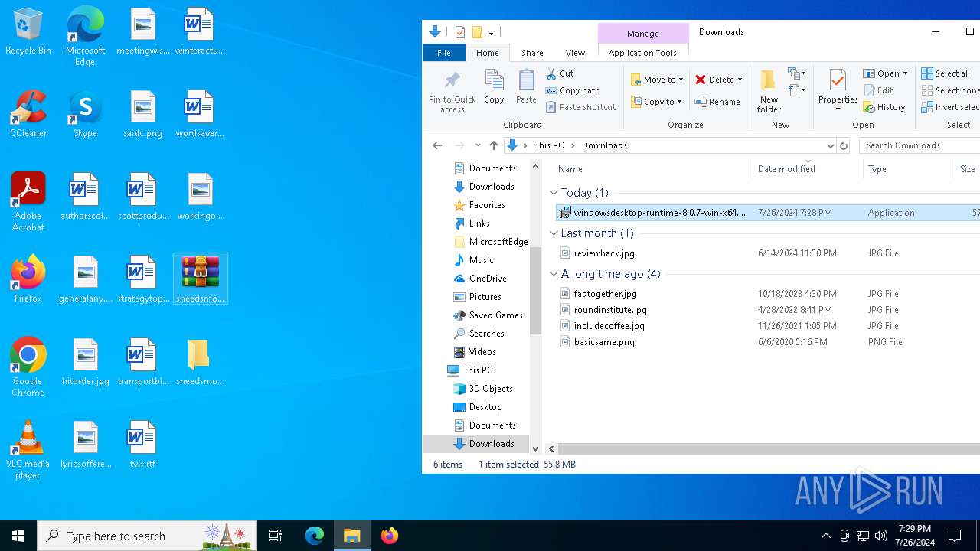
Task: Show hidden system tray icons
Action: (825, 536)
